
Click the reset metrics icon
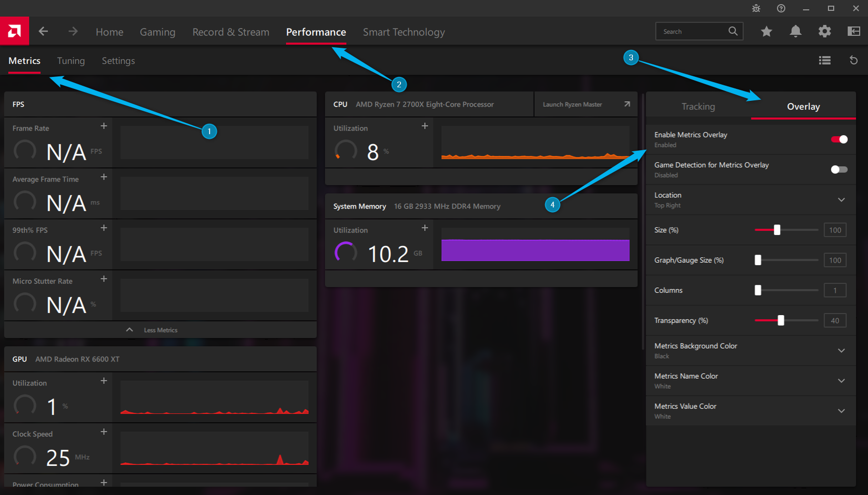pos(853,60)
